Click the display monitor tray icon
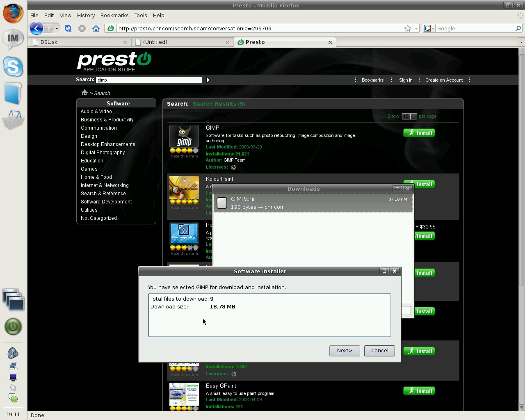The height and width of the screenshot is (420, 525). coord(13,377)
